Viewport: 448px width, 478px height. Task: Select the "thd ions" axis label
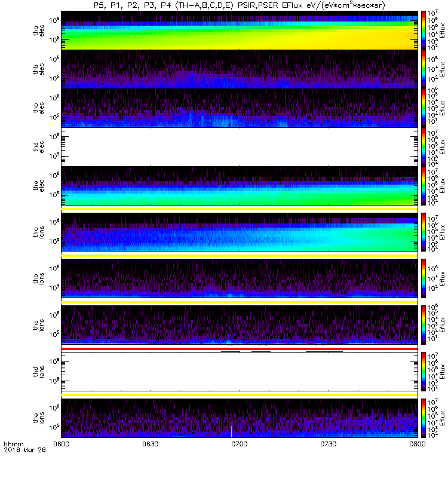click(x=38, y=372)
